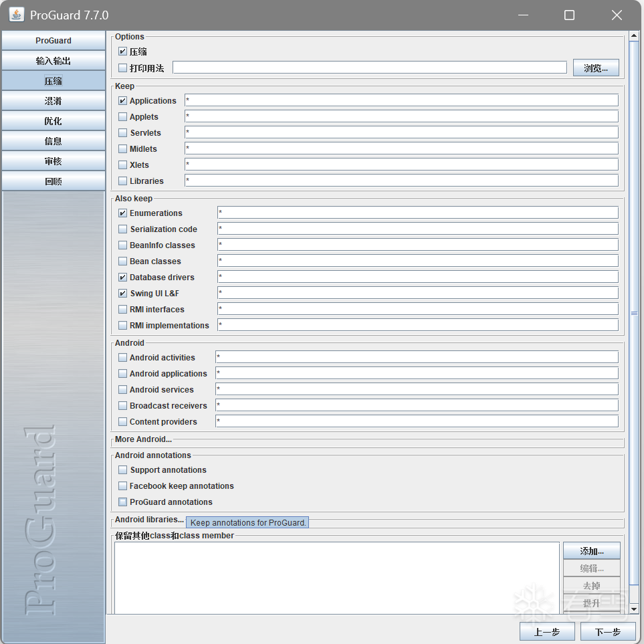Click the 保留其他class list area
Image resolution: width=644 pixels, height=644 pixels.
point(337,578)
